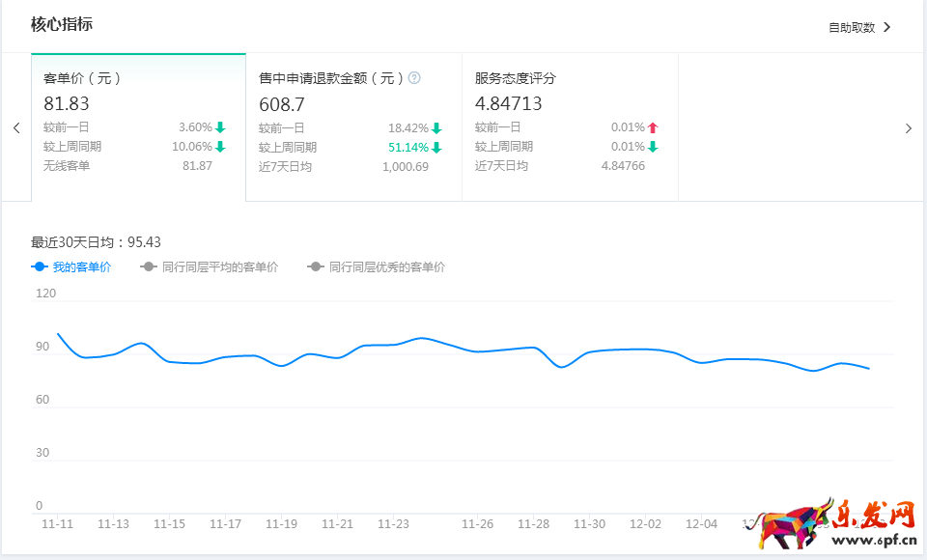The width and height of the screenshot is (927, 560).
Task: Click the chart line's peak at 11-11
Action: click(58, 334)
